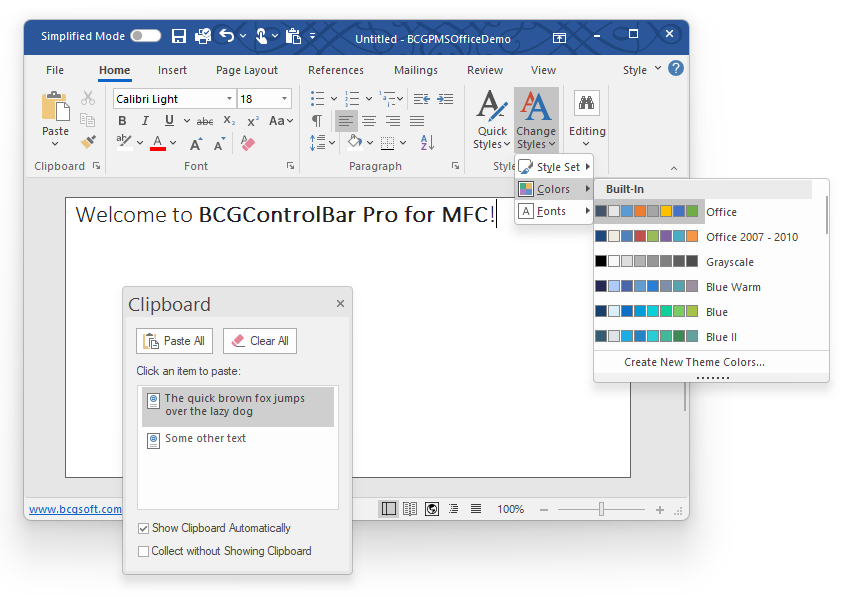Click the Justify alignment icon
This screenshot has width=842, height=597.
point(417,121)
